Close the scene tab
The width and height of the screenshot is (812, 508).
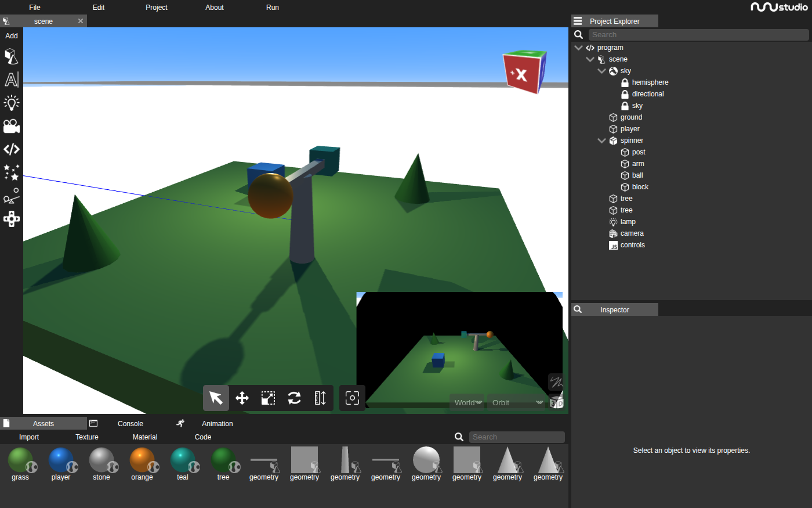[x=81, y=21]
